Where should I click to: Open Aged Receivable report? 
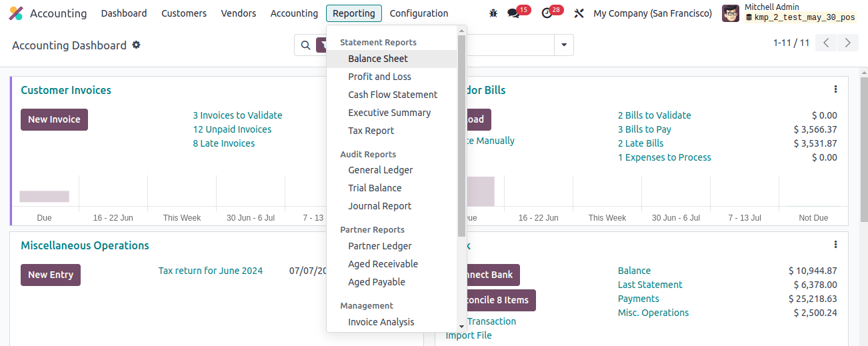[392, 264]
